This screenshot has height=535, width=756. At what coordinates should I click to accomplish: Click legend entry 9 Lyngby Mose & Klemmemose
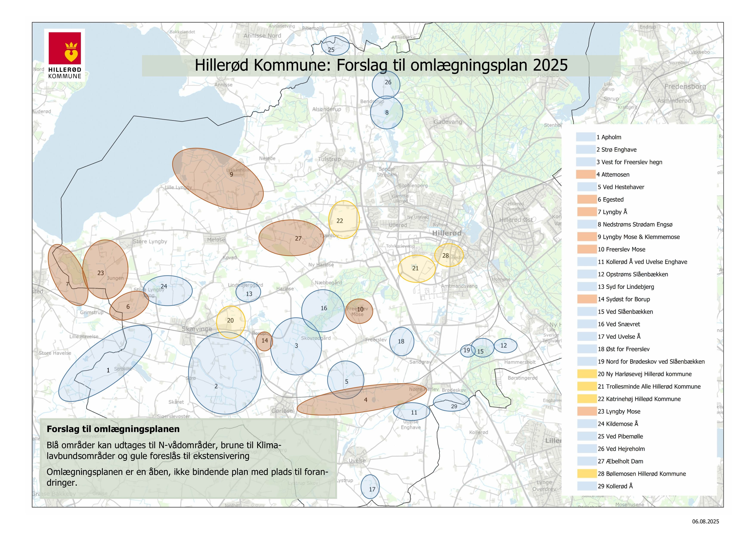pyautogui.click(x=639, y=237)
